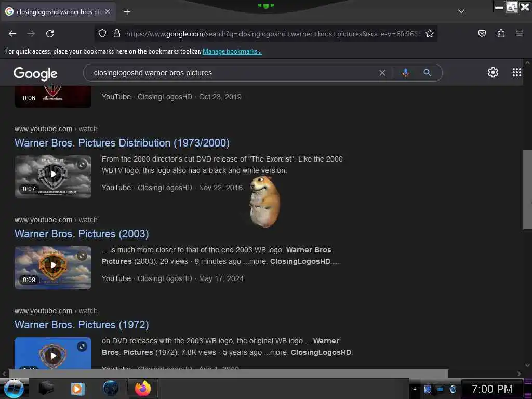Screen dimensions: 532x399
Task: Open Warner Bros. Pictures (2003) result
Action: click(82, 234)
